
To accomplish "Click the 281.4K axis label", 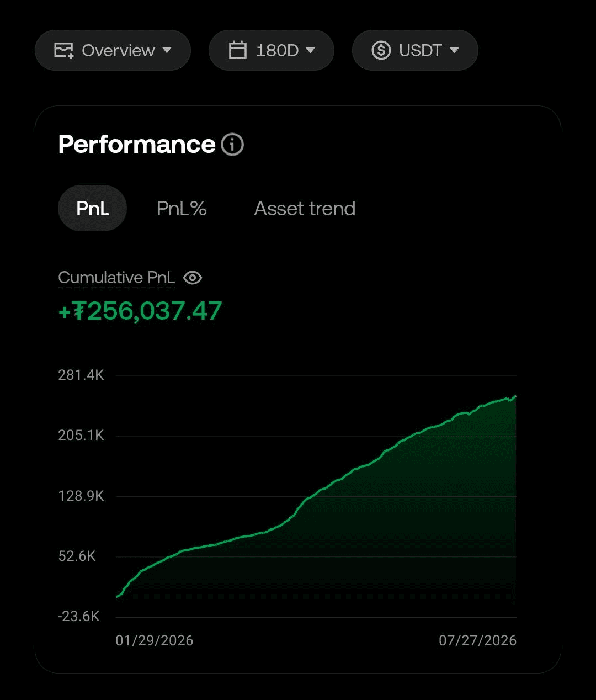I will 81,375.
